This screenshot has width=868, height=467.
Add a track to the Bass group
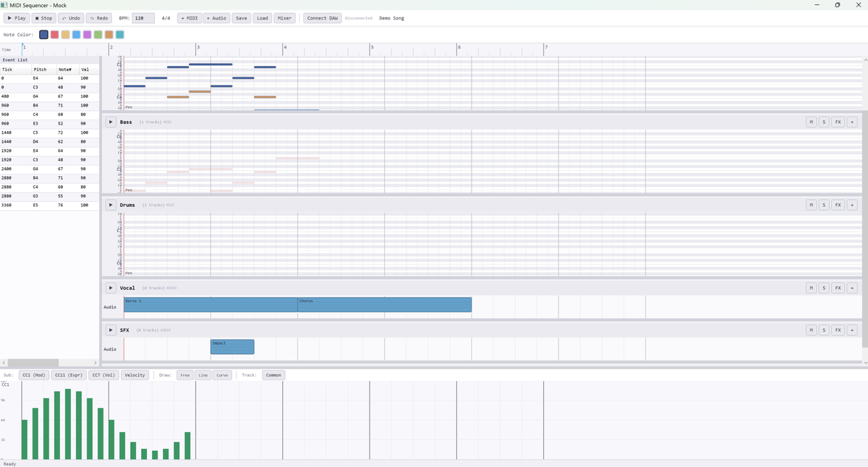coord(851,122)
